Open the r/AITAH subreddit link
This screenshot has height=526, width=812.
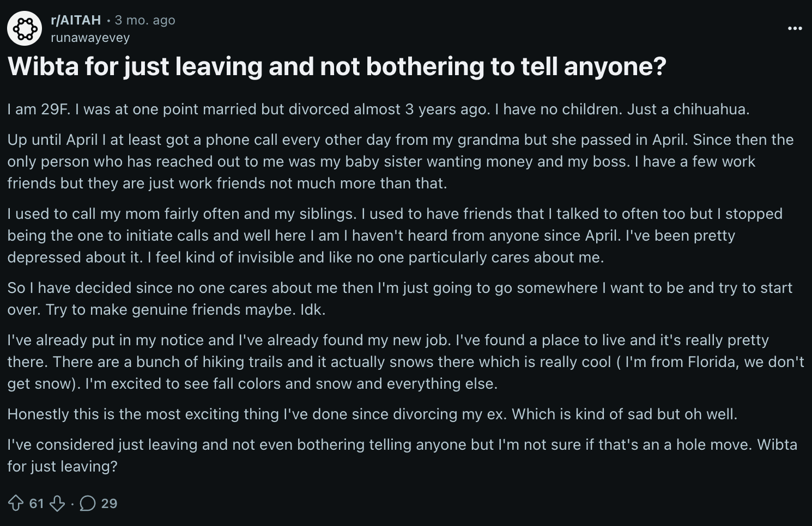pos(76,20)
